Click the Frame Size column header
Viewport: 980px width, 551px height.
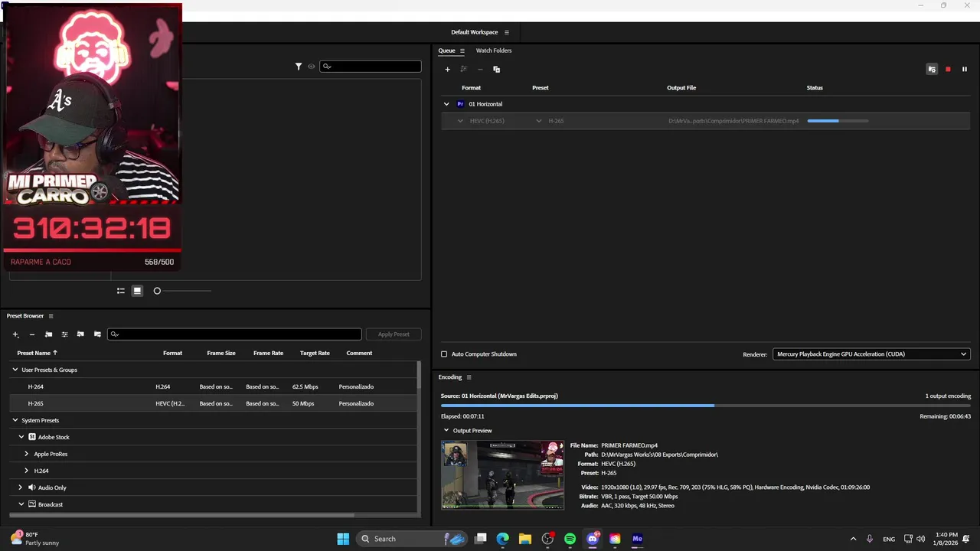click(x=221, y=353)
